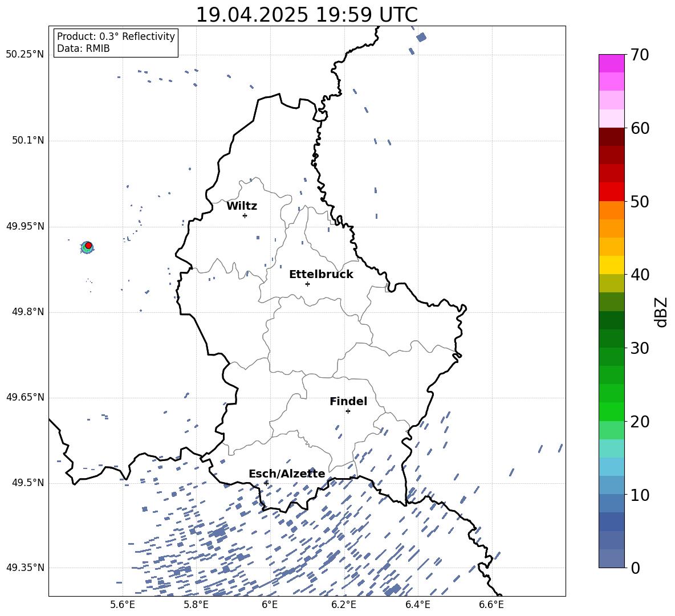
Task: Pick the dark maroon swatch below 60
Action: pyautogui.click(x=611, y=136)
